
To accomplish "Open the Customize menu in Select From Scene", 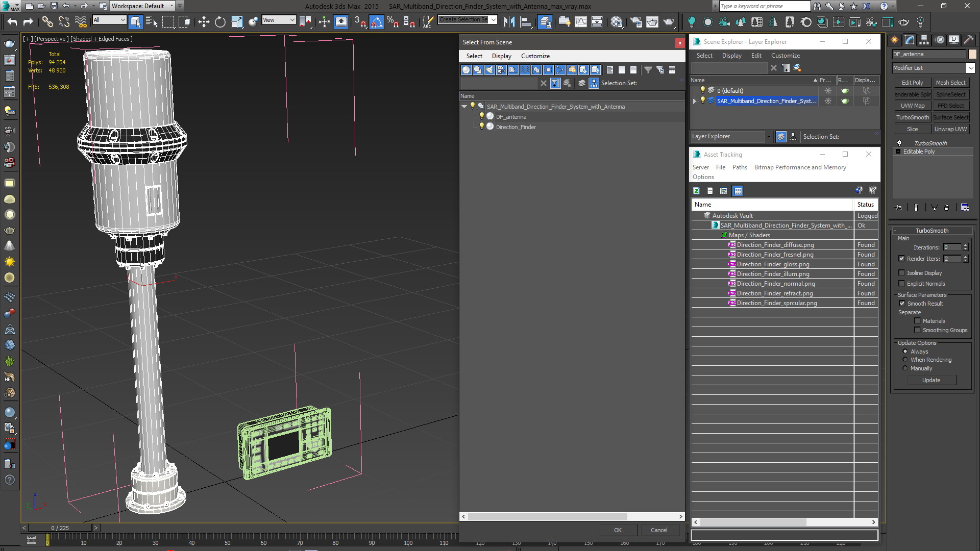I will (x=535, y=56).
